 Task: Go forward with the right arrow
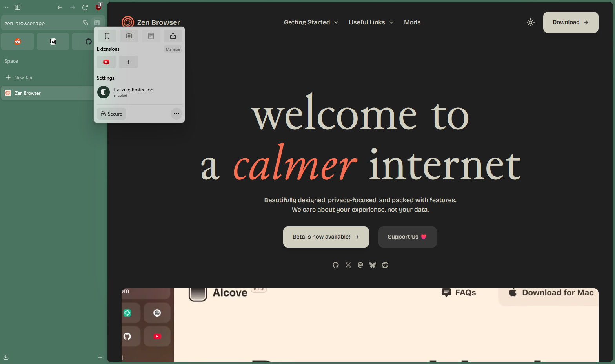[x=73, y=7]
